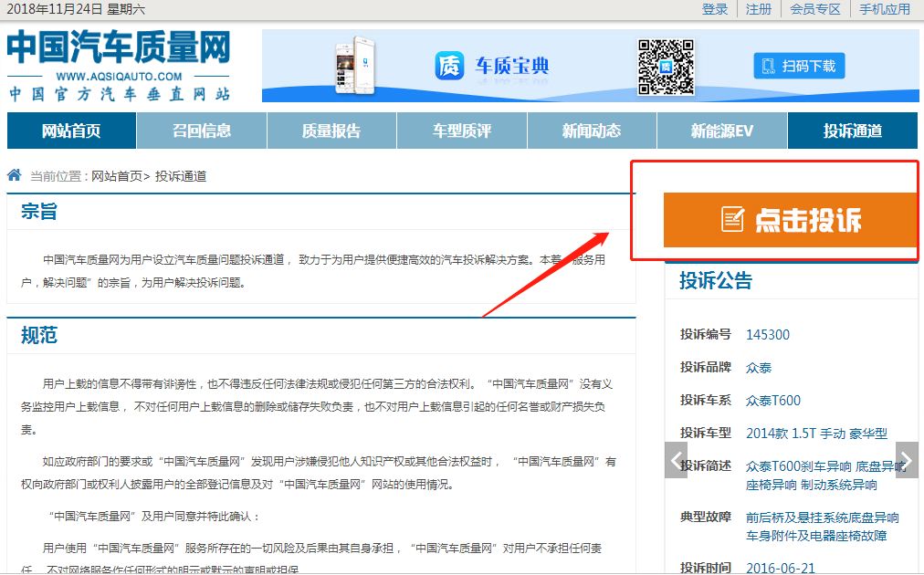This screenshot has width=924, height=575.
Task: Open the 质量报告 section
Action: click(x=331, y=130)
